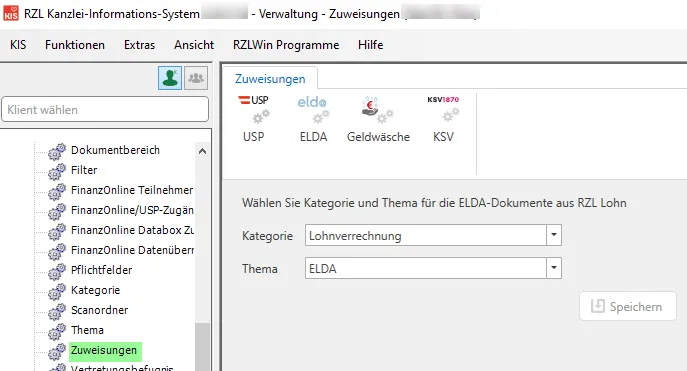Open the Hilfe menu
687x371 pixels.
pyautogui.click(x=371, y=45)
